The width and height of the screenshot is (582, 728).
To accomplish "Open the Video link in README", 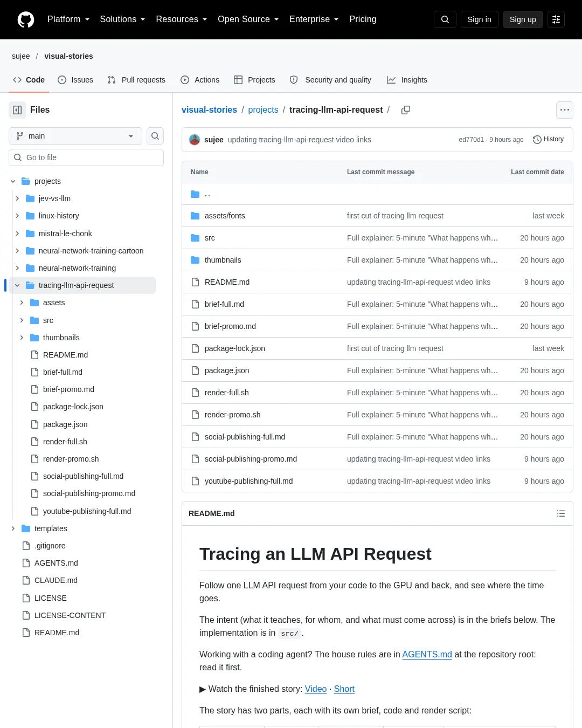I will point(316,689).
